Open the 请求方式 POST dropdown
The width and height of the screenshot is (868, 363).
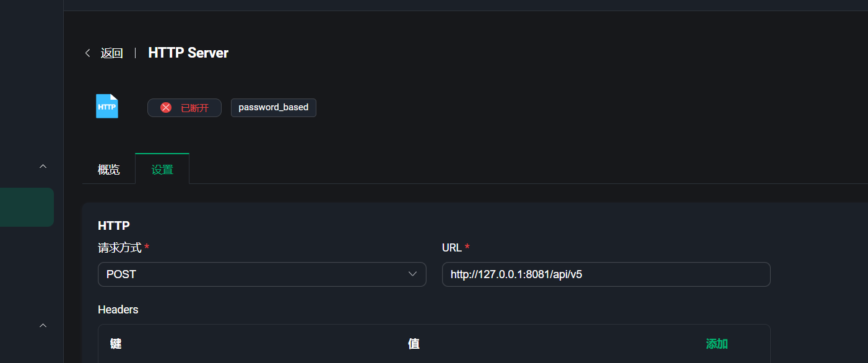point(254,274)
